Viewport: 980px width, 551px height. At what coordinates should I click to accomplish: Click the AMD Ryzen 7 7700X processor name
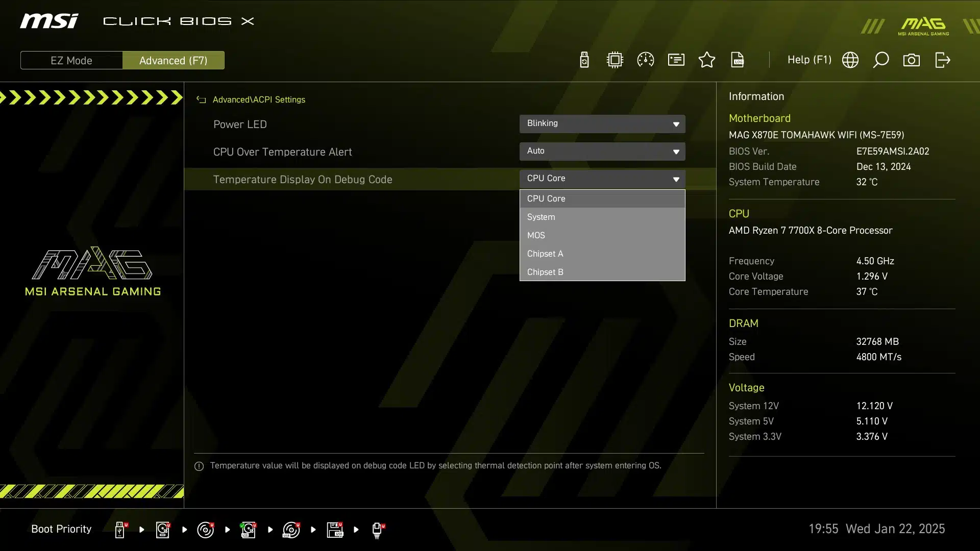[811, 231]
